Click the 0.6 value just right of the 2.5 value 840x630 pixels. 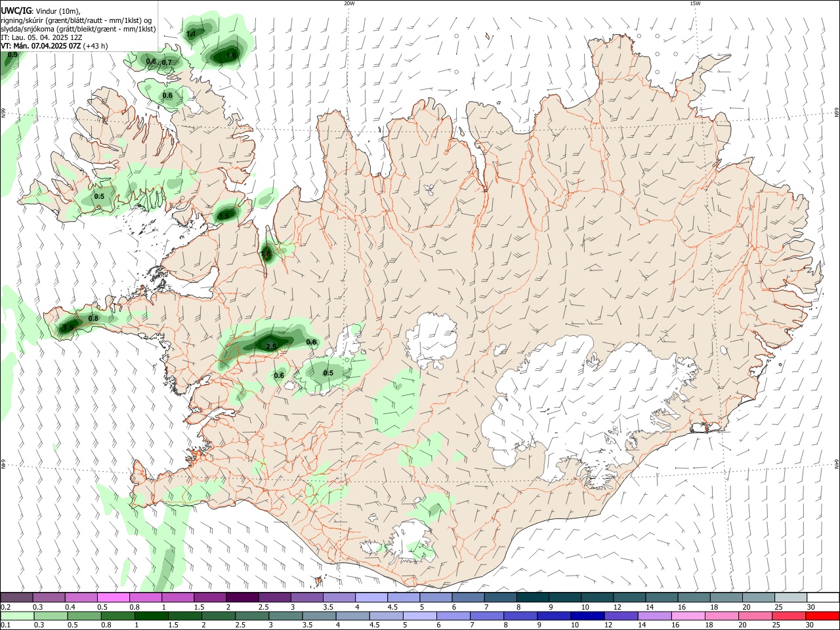click(311, 342)
